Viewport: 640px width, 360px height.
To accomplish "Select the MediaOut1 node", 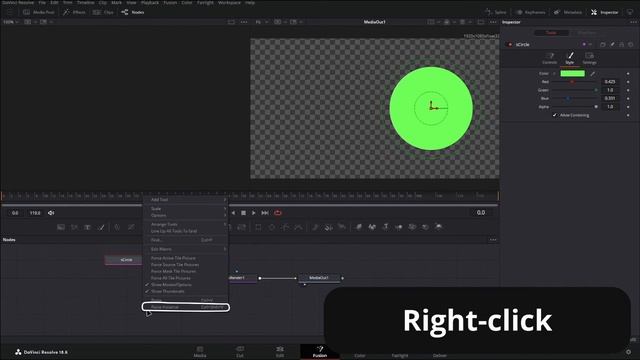I will click(319, 278).
